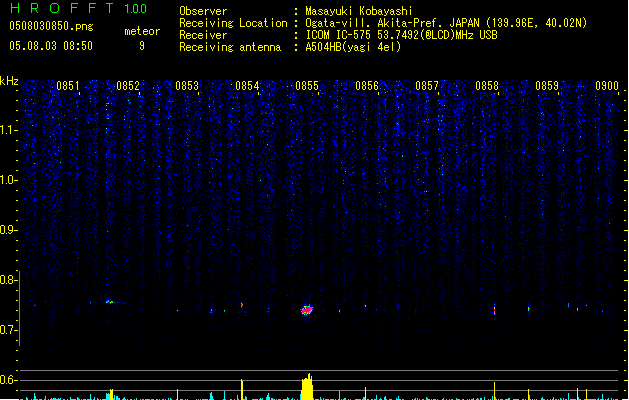The image size is (629, 400).
Task: Select antenna text A504HB(yagi 4el)
Action: click(x=353, y=47)
